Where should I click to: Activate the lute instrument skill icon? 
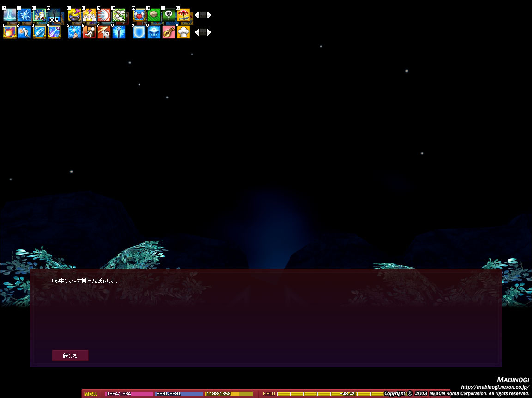169,32
